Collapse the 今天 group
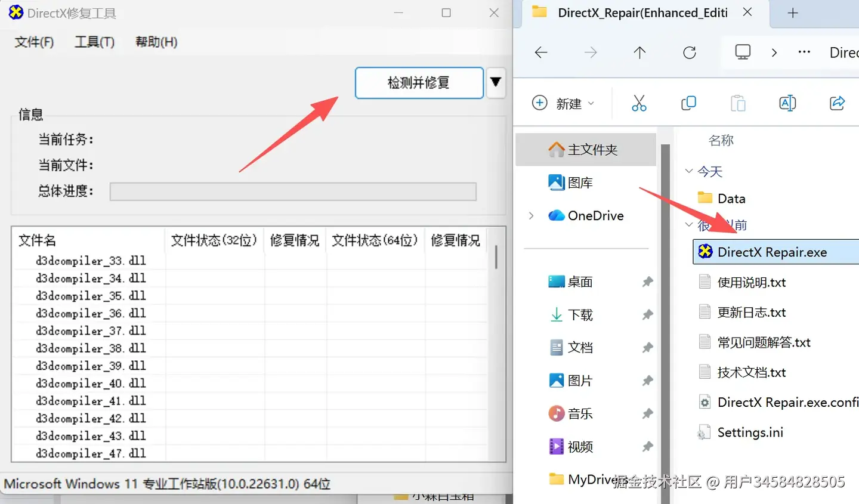The image size is (859, 504). (x=689, y=171)
